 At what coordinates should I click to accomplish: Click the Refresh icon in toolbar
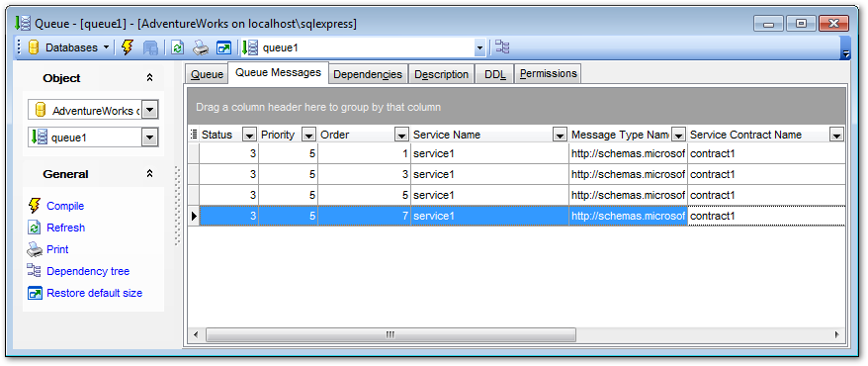point(177,48)
